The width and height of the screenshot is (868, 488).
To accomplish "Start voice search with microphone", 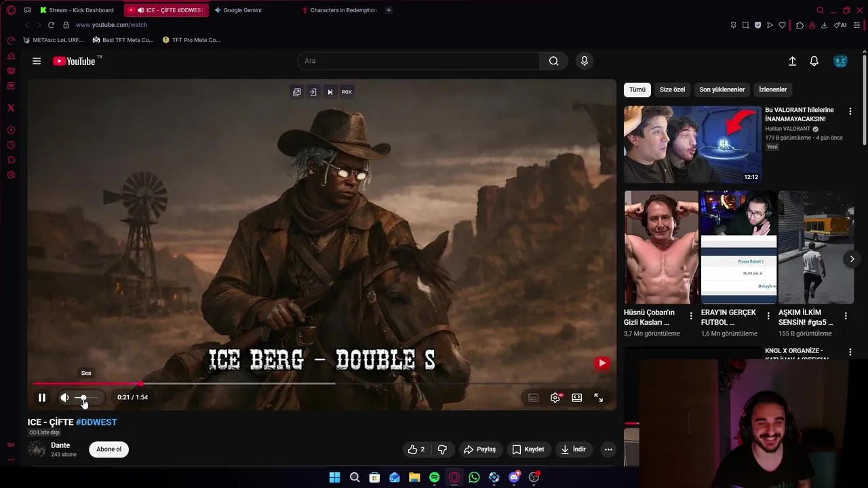I will (585, 61).
